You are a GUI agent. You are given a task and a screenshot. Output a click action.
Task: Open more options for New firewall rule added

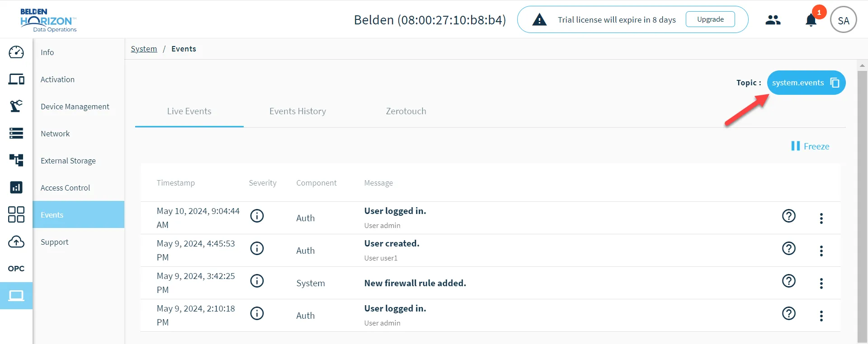pyautogui.click(x=821, y=284)
